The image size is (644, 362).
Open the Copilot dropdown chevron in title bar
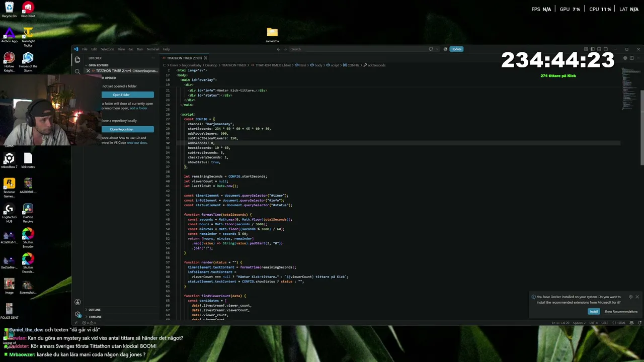(436, 49)
